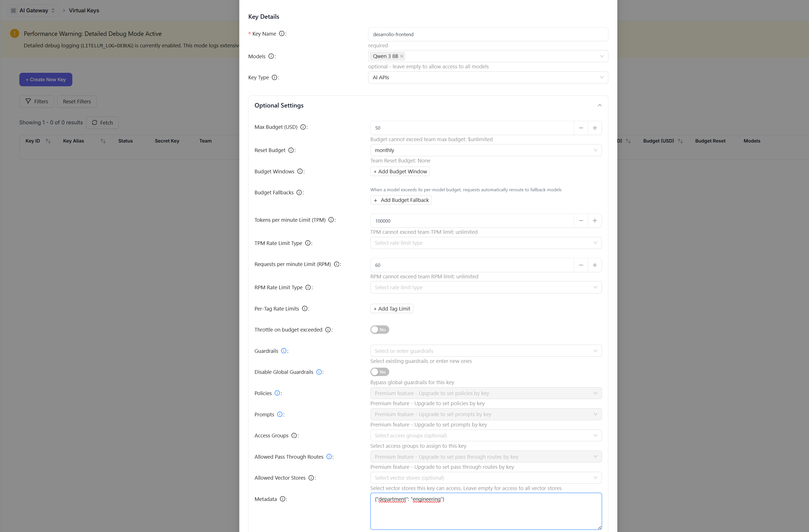This screenshot has height=532, width=809.
Task: Open the Key Type dropdown showing AI APIs
Action: [x=488, y=78]
